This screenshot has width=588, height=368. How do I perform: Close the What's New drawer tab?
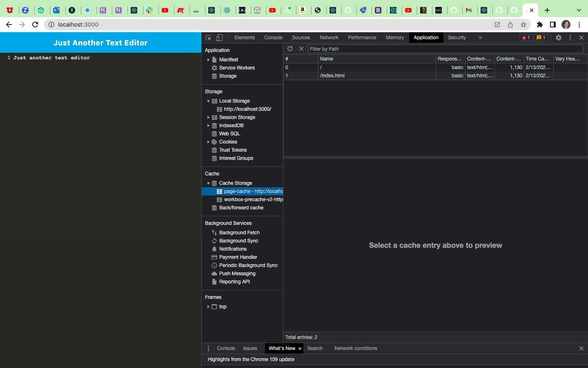tap(300, 349)
